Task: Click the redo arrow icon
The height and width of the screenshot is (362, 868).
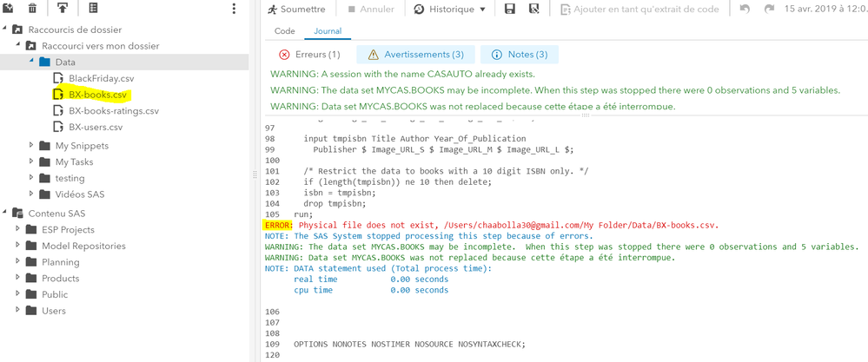Action: [x=768, y=10]
